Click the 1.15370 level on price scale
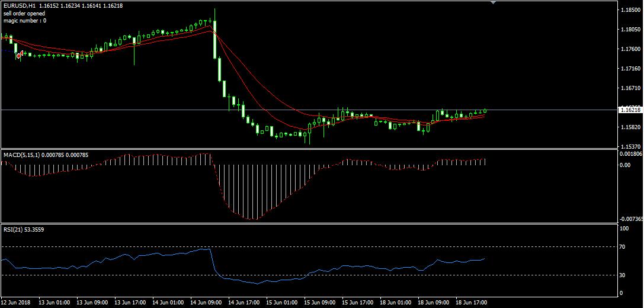This screenshot has width=644, height=308. 629,146
